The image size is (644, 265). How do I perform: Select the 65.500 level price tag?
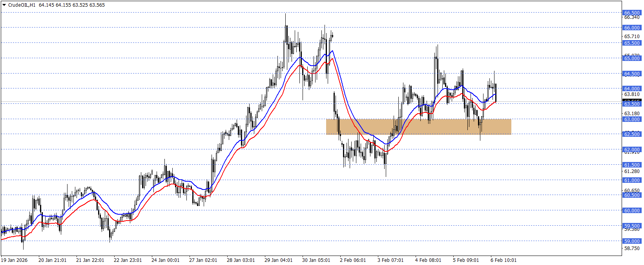coord(632,43)
